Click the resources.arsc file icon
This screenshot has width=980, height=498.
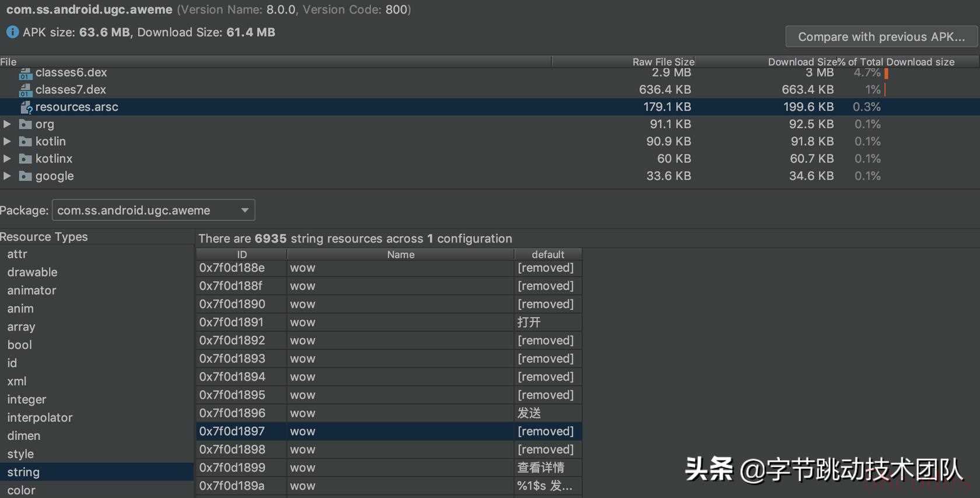[x=26, y=107]
